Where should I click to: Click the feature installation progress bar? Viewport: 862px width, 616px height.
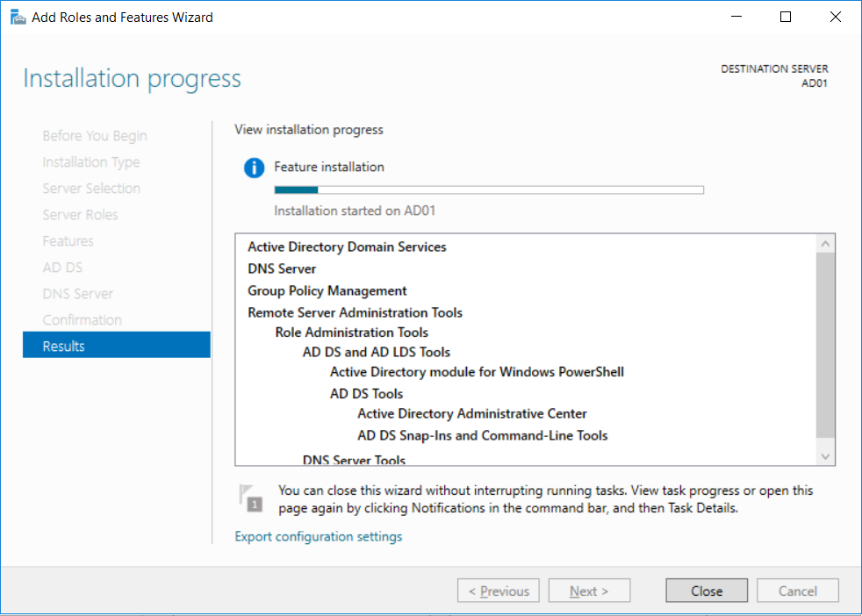(x=489, y=190)
